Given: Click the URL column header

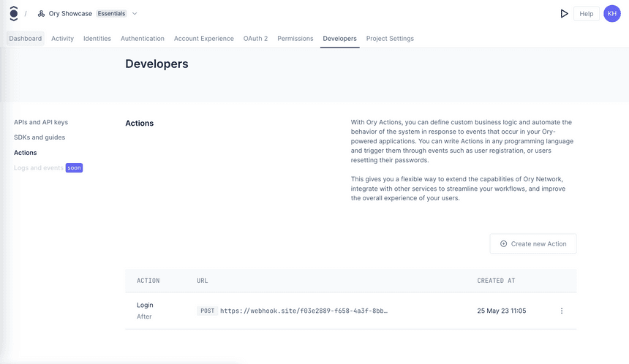Looking at the screenshot, I should pos(202,281).
